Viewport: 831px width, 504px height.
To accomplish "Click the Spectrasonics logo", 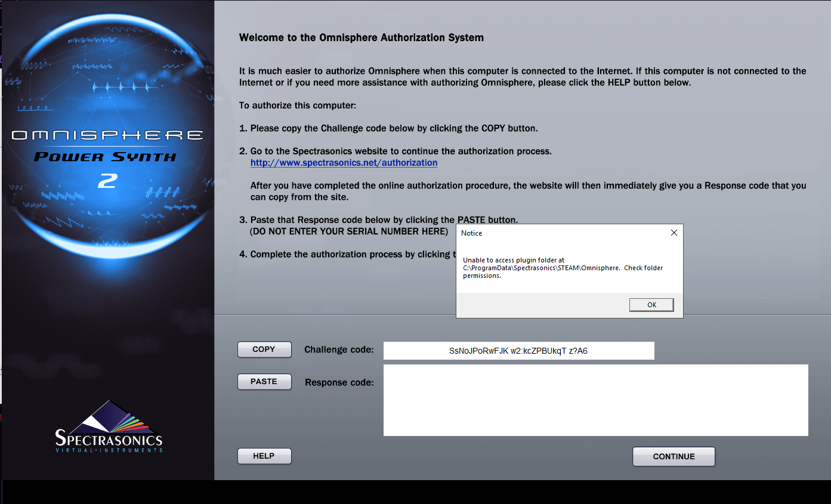I will [x=109, y=427].
